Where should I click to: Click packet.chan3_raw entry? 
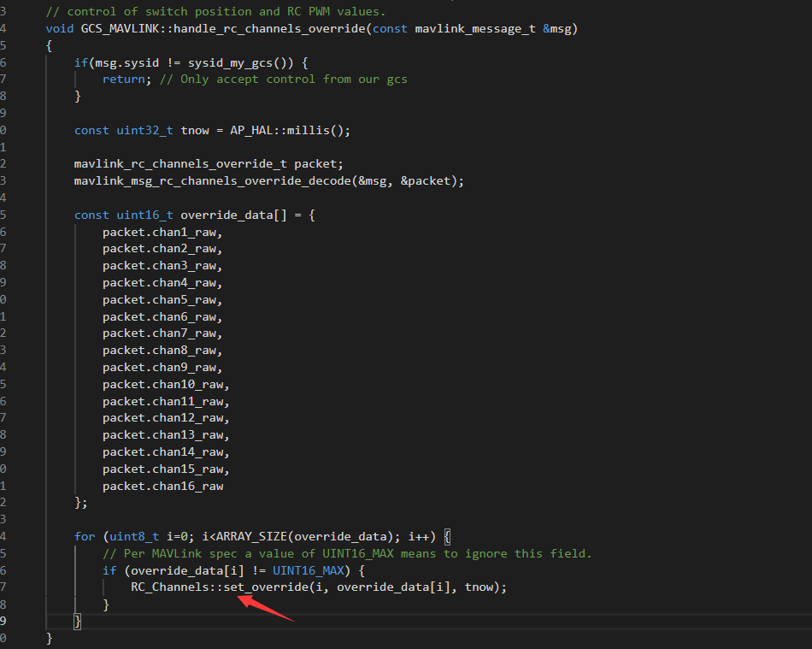162,266
